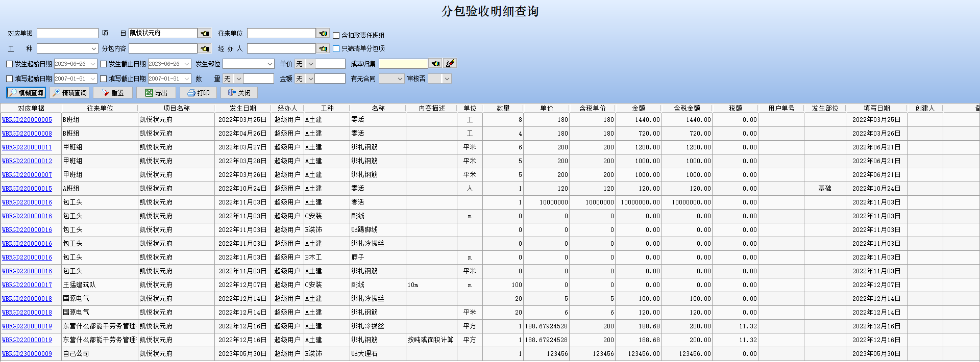The image size is (980, 362).
Task: Click the 打印 printer button
Action: (x=198, y=93)
